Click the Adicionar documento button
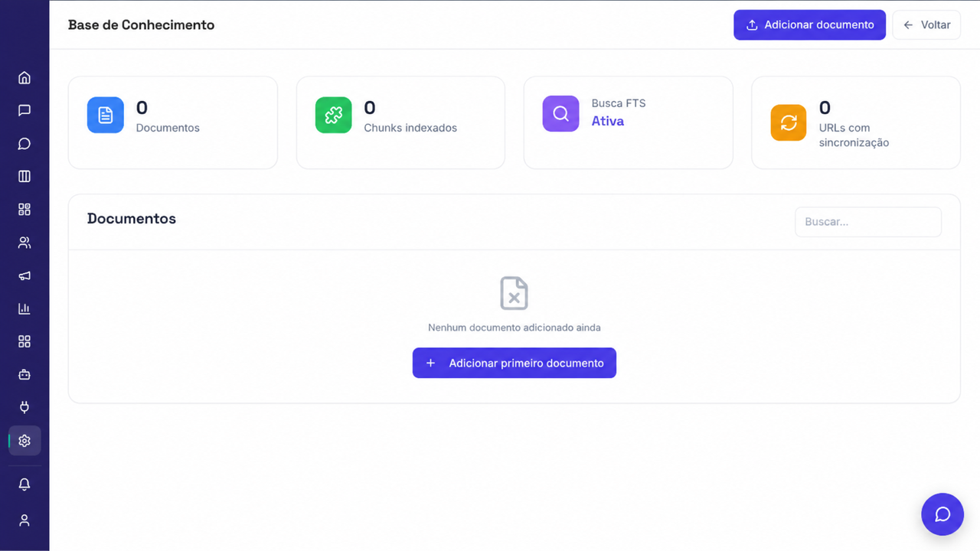This screenshot has height=551, width=980. (809, 24)
